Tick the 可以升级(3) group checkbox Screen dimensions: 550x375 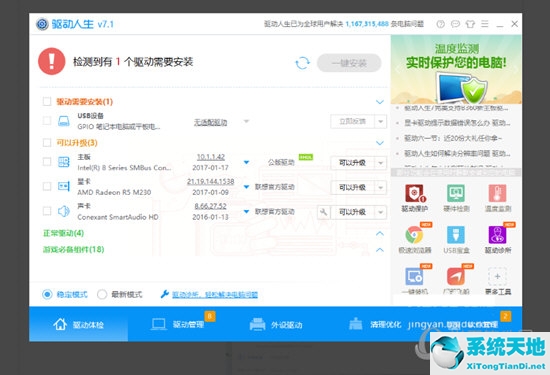[47, 142]
